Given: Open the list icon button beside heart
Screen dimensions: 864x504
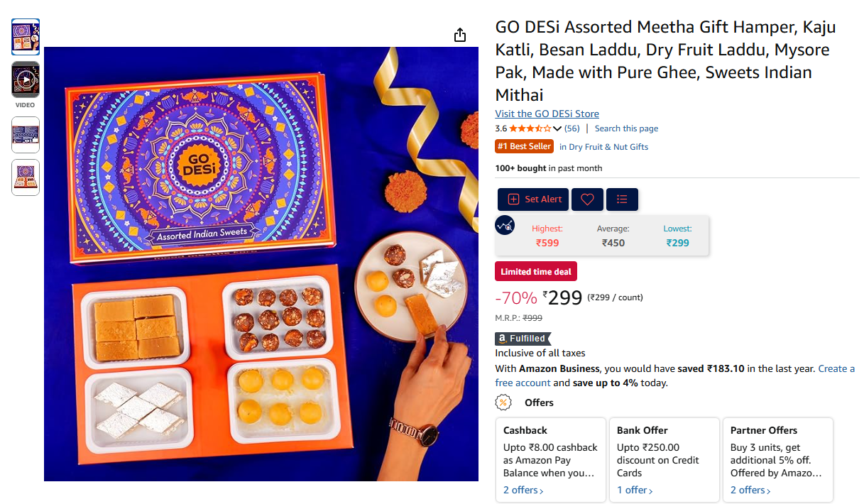Looking at the screenshot, I should (x=622, y=199).
